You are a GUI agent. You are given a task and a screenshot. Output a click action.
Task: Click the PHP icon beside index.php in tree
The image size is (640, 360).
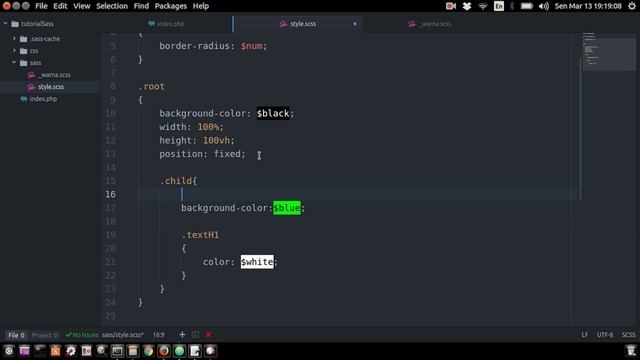click(24, 99)
